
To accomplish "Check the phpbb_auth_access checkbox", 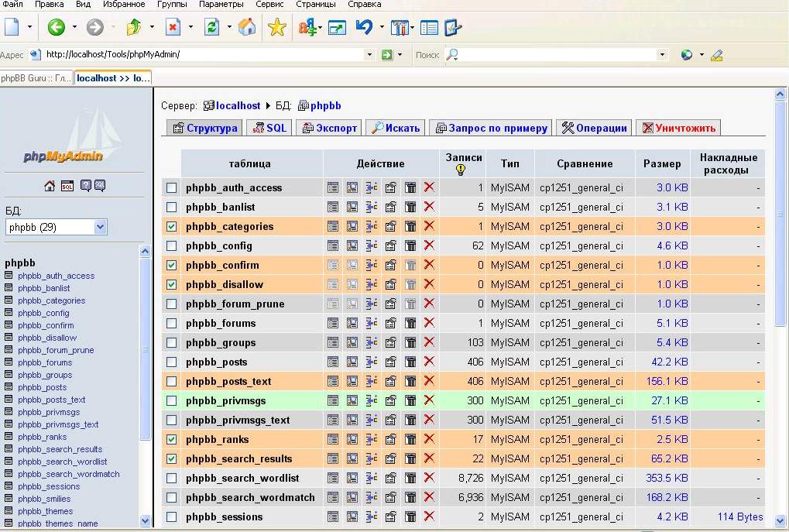I will [172, 187].
